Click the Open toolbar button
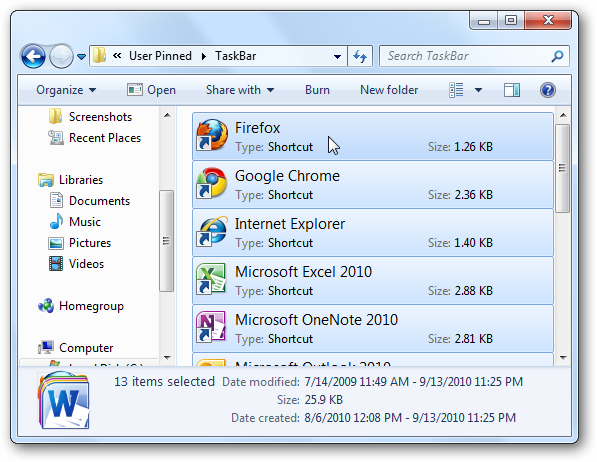Viewport: 597px width, 462px height. point(151,90)
